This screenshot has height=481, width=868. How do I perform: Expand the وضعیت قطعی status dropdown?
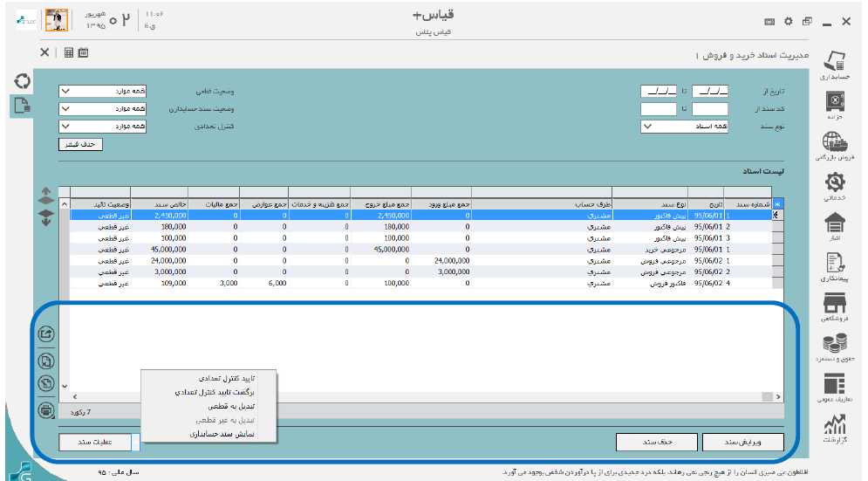[x=66, y=91]
